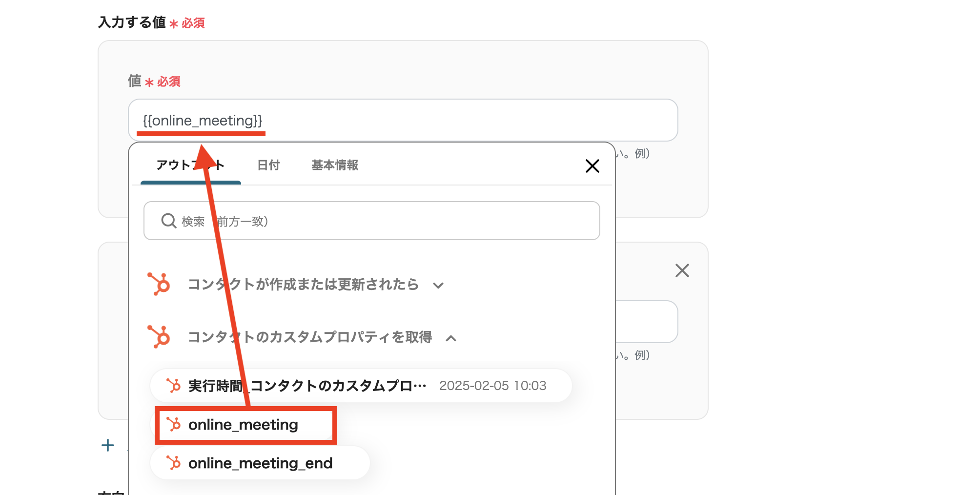Image resolution: width=980 pixels, height=495 pixels.
Task: Focus the 検索 search field
Action: click(372, 221)
